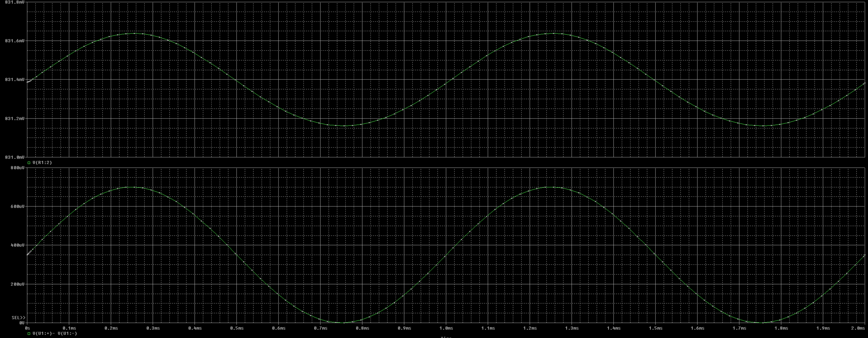Click the V(R1:2) trace legend marker
Screen dimensions: 868x338
click(x=29, y=162)
